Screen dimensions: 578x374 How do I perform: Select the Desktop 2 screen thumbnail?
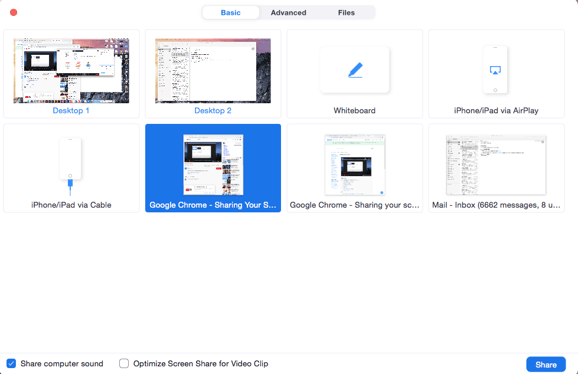tap(213, 70)
